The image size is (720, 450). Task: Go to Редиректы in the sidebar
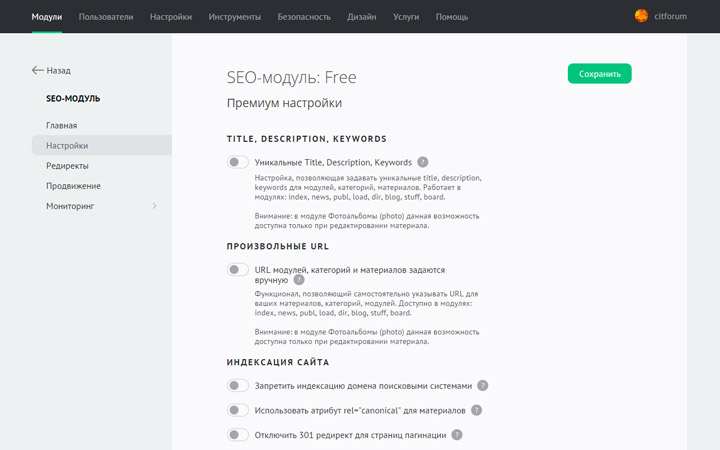[x=67, y=166]
